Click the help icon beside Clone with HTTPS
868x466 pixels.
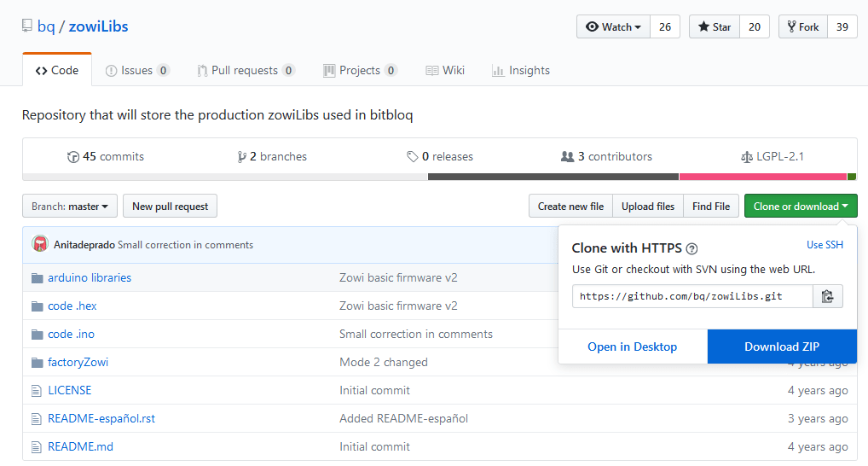[692, 248]
